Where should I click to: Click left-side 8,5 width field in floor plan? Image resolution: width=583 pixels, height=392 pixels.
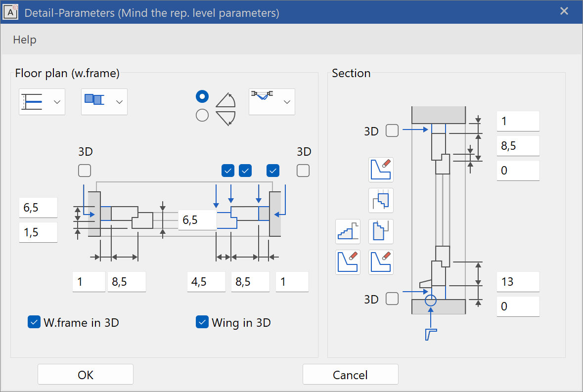coord(127,282)
